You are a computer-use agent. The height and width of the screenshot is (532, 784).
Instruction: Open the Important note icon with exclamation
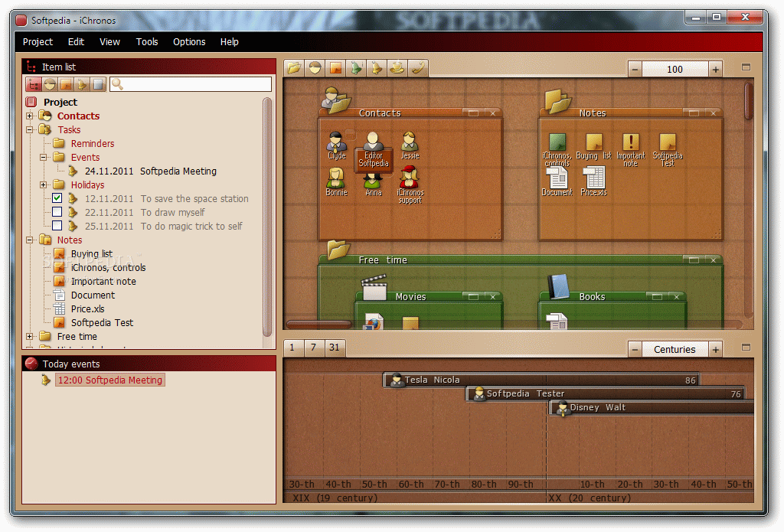[631, 149]
